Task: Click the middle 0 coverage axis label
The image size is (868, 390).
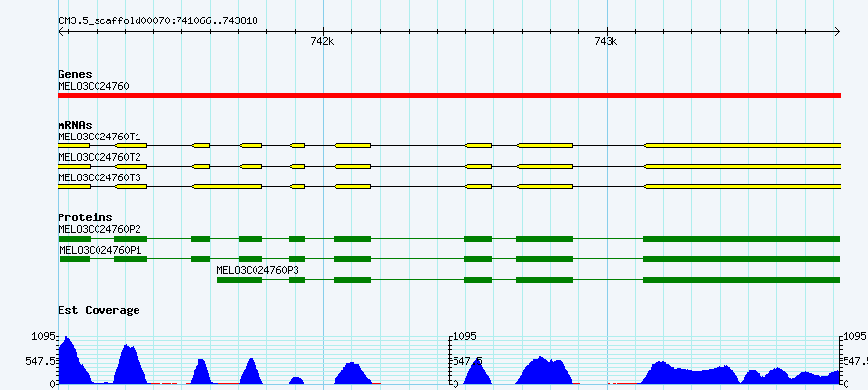Action: point(455,383)
